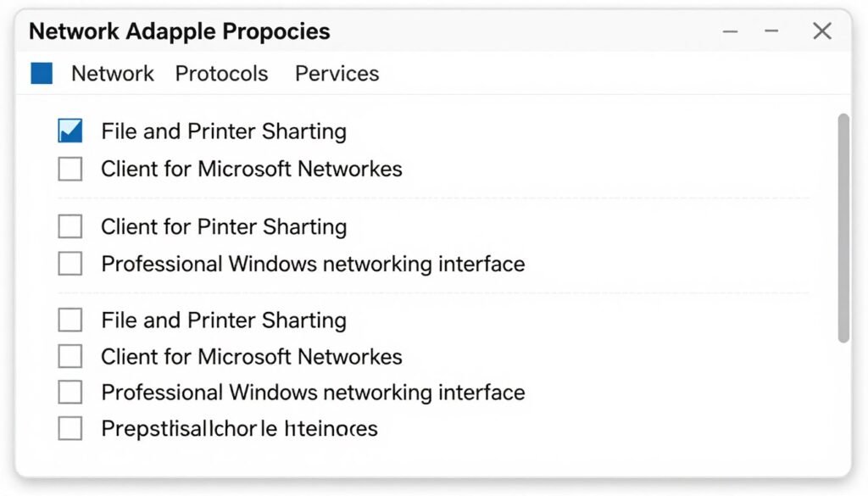Select the File and Printer Sharting label text
This screenshot has width=868, height=496.
pyautogui.click(x=224, y=131)
